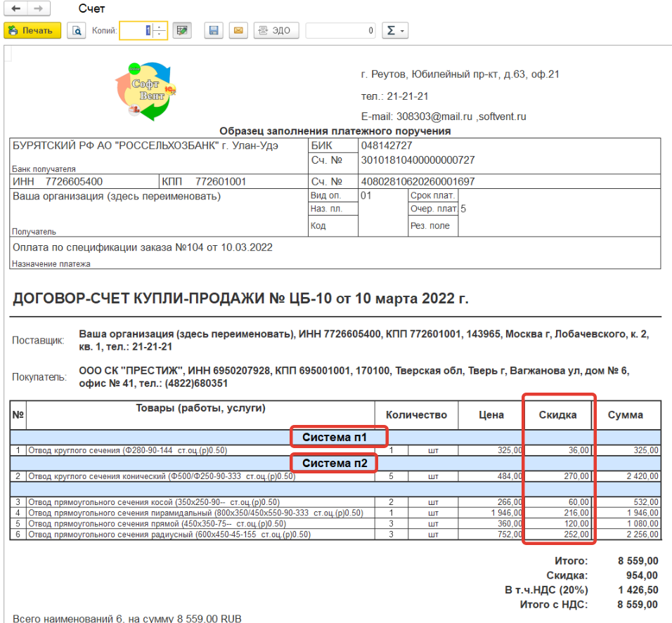Image resolution: width=672 pixels, height=623 pixels.
Task: Select sum value 2 256,00
Action: (642, 535)
